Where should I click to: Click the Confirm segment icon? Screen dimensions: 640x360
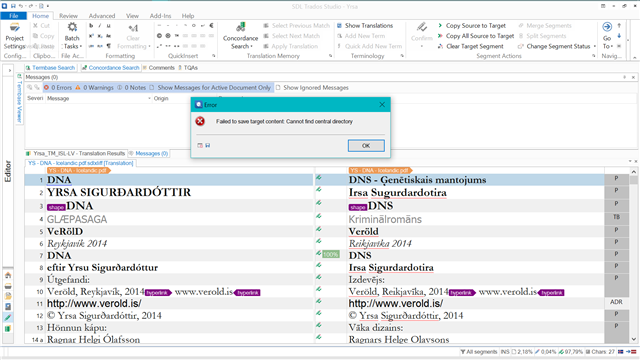pyautogui.click(x=422, y=28)
